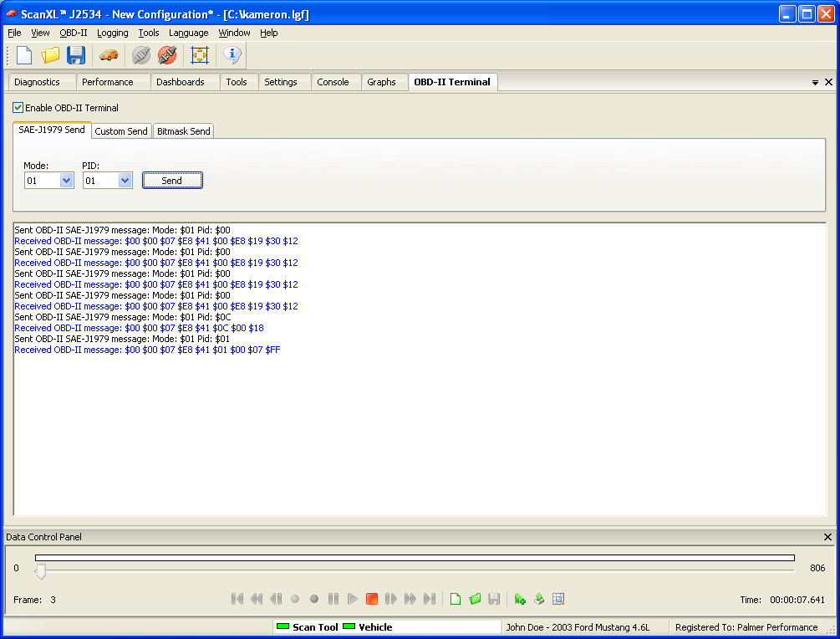Open the Help menu
The image size is (840, 639).
pyautogui.click(x=269, y=33)
